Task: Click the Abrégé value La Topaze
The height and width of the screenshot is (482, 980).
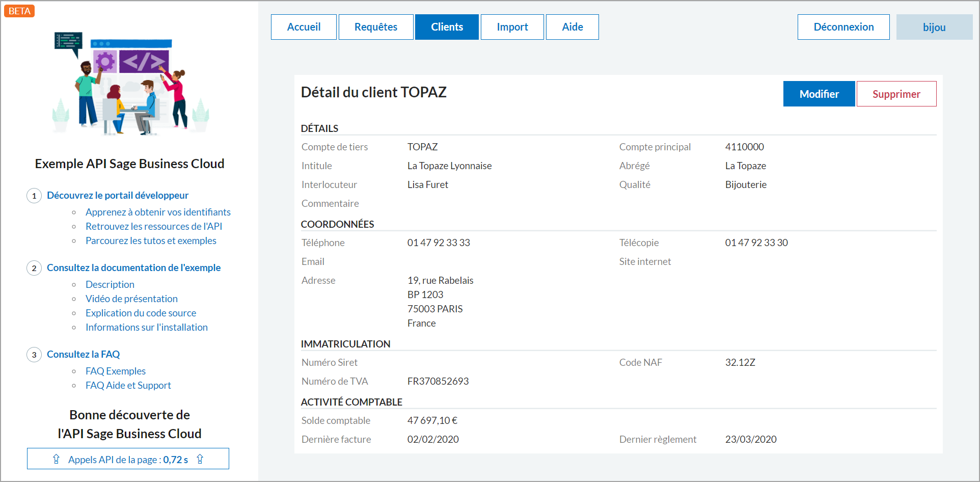Action: [x=745, y=166]
